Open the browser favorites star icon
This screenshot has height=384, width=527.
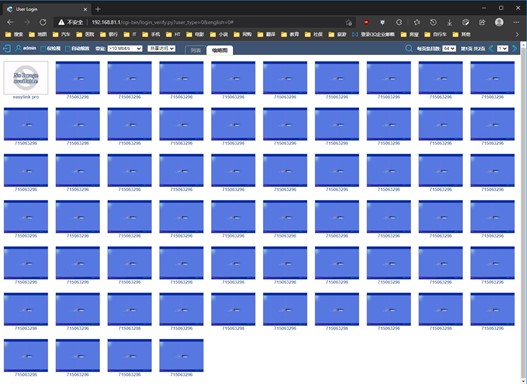(417, 23)
